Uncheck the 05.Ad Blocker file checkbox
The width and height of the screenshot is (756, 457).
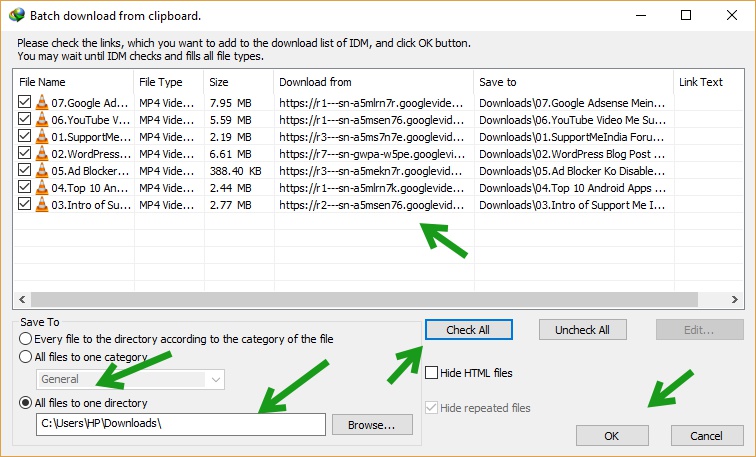point(25,170)
